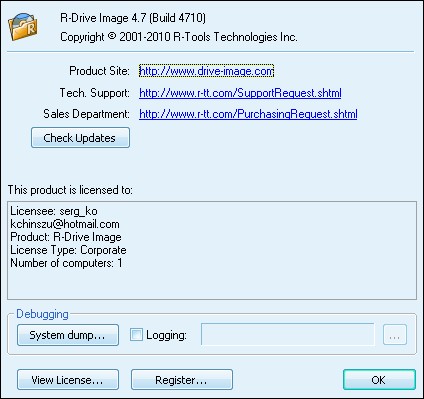Click the Check Updates button
424x399 pixels.
[80, 138]
